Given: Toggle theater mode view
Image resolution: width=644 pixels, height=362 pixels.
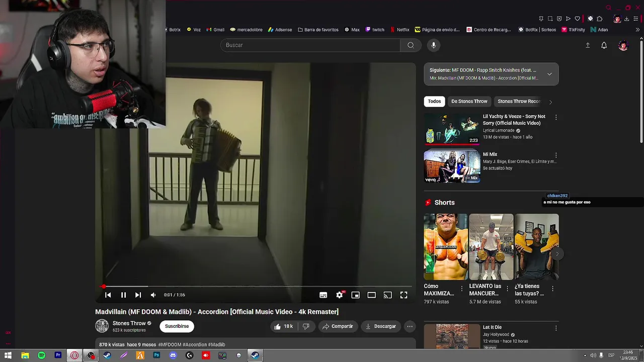Looking at the screenshot, I should point(371,295).
